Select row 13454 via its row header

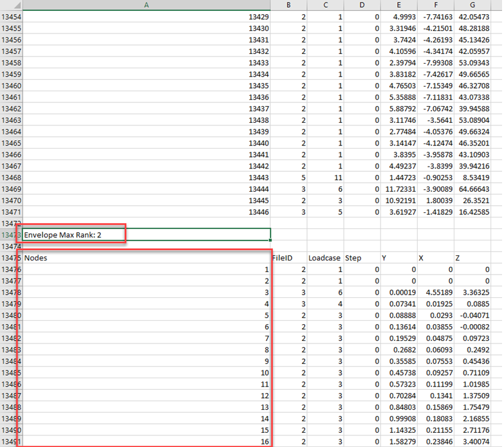point(11,17)
